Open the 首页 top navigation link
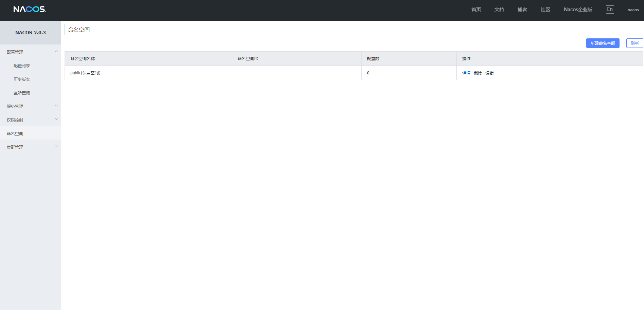 (476, 10)
